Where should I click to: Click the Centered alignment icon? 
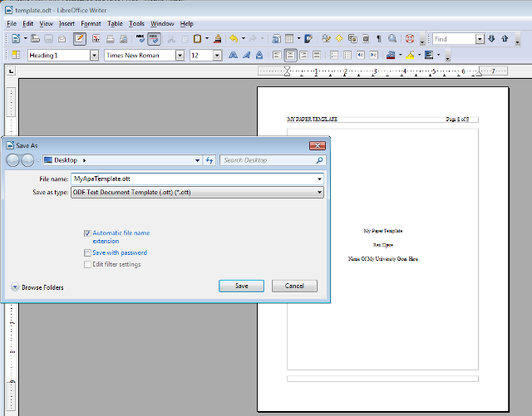pos(291,55)
